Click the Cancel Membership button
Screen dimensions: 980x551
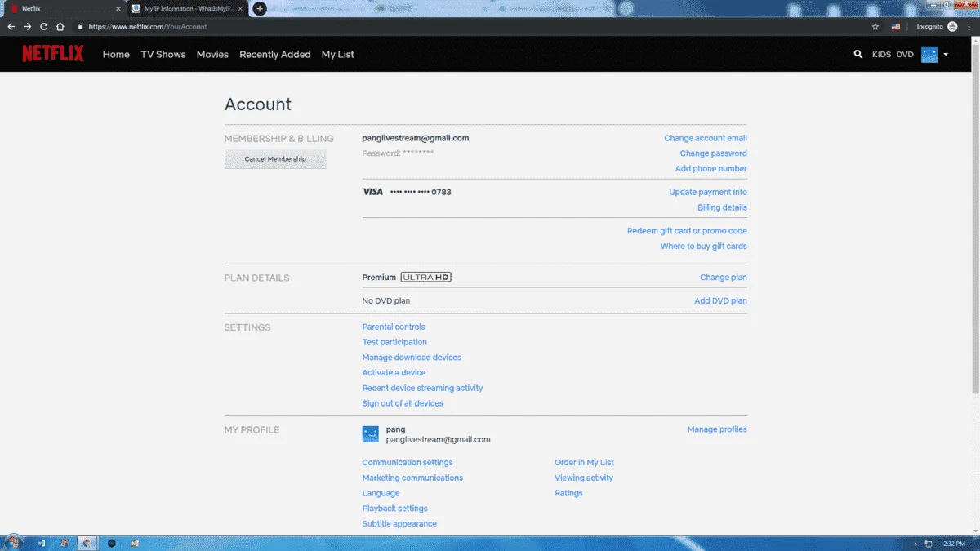[275, 159]
